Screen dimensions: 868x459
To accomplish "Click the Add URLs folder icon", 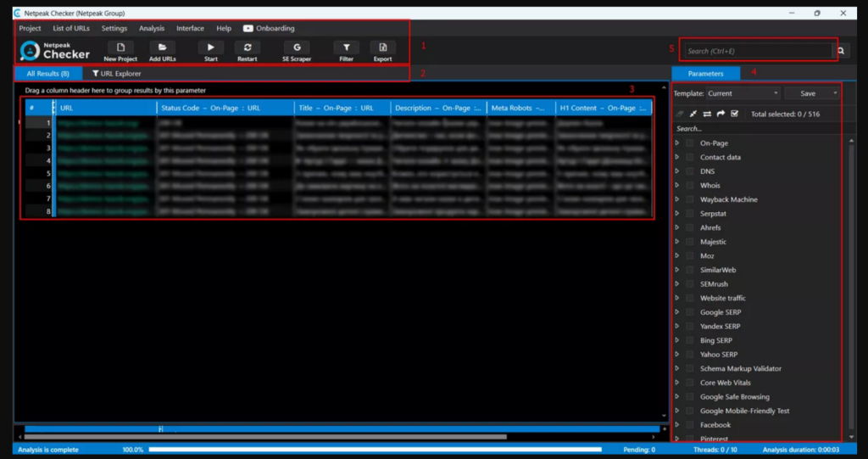I will pos(162,48).
